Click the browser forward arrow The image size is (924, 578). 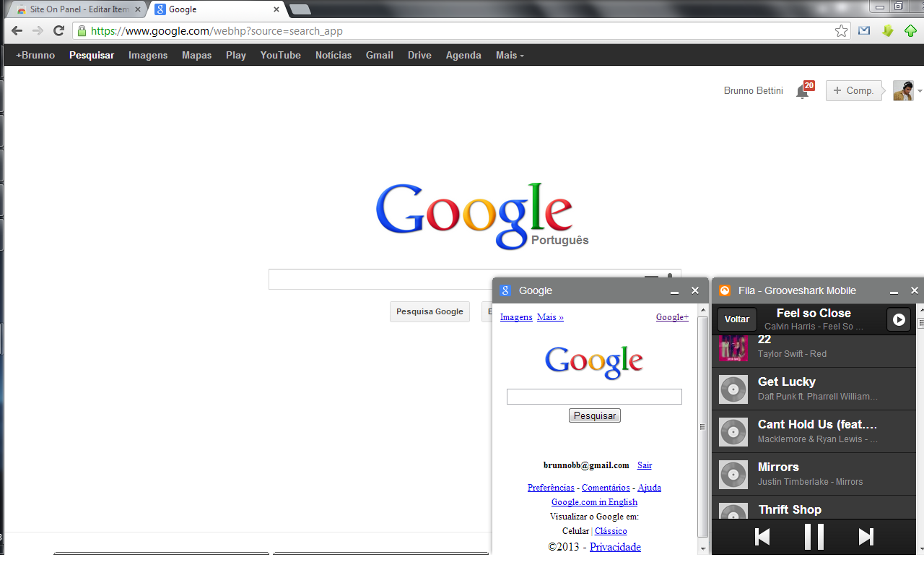click(x=38, y=31)
